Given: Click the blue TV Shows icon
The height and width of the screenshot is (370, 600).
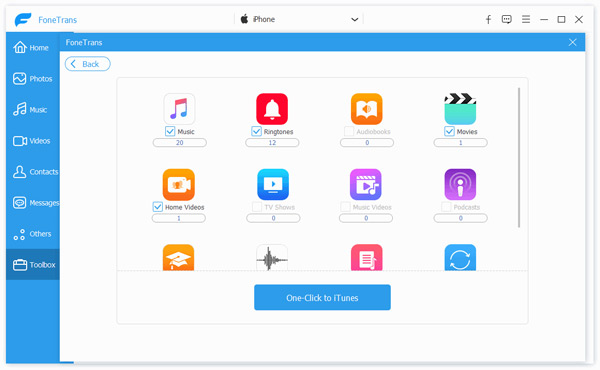Looking at the screenshot, I should click(273, 184).
